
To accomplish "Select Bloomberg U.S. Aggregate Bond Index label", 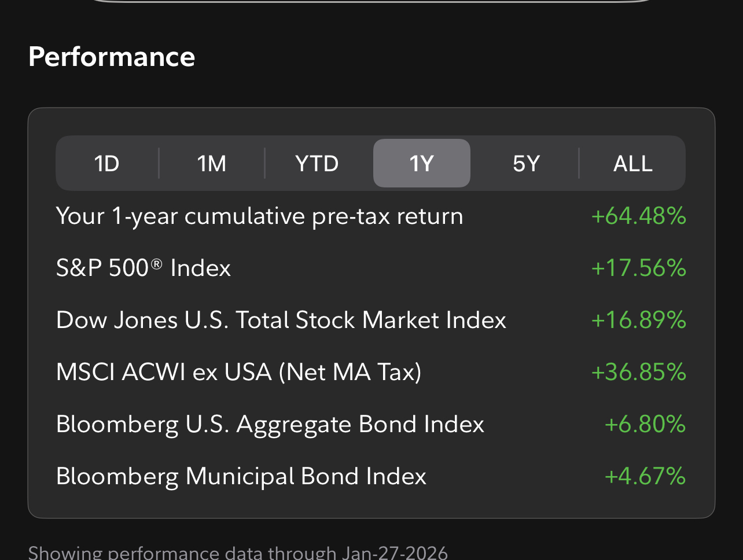I will 270,425.
